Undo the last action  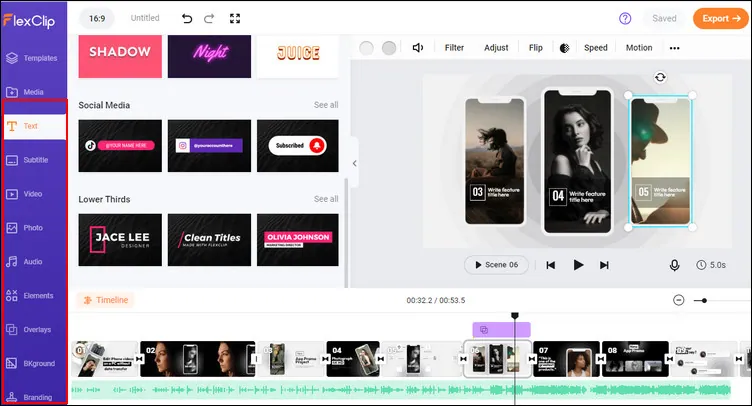(187, 19)
